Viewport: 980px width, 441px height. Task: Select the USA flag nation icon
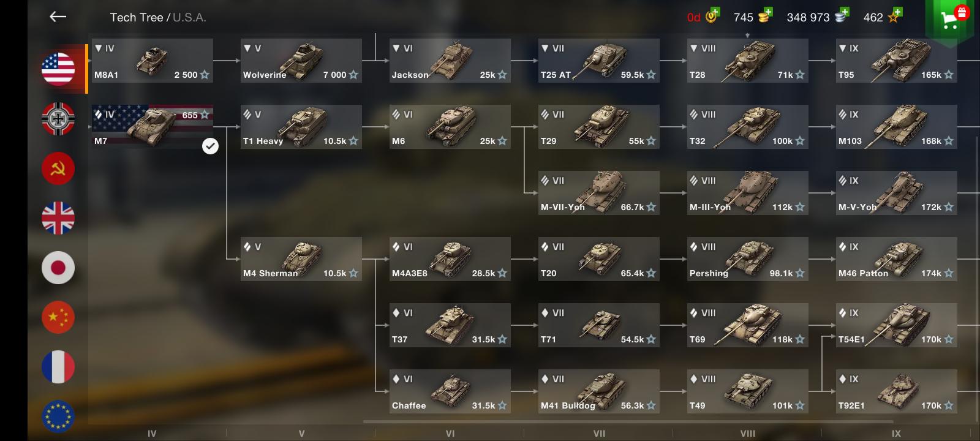pos(58,69)
